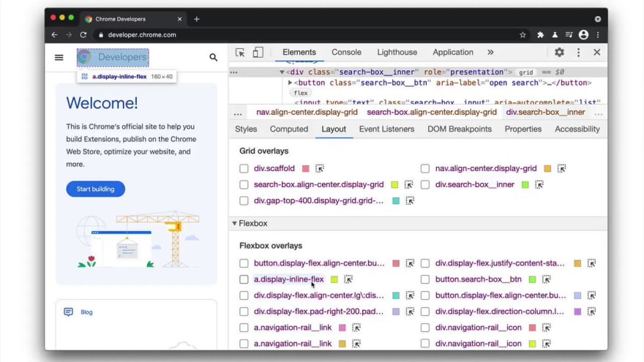Screen dimensions: 644x362
Task: Reveal div.search-box__inner in Elements panel
Action: 539,185
